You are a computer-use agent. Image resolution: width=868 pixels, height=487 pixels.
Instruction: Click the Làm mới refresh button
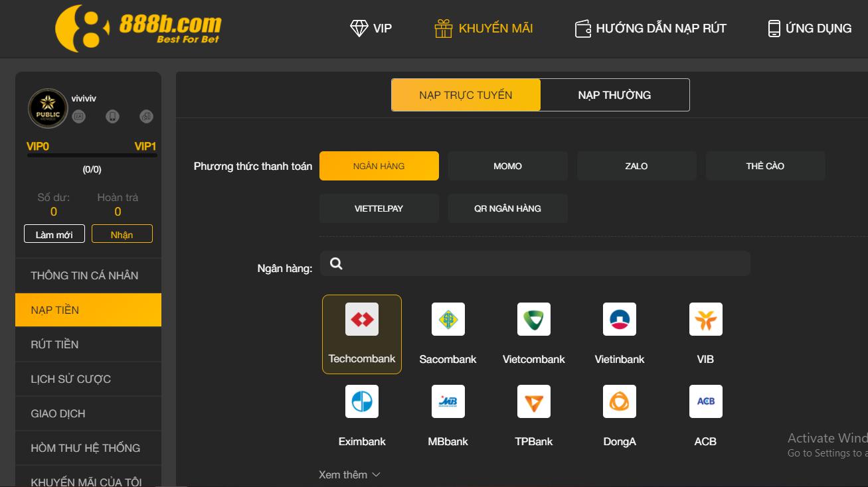54,234
